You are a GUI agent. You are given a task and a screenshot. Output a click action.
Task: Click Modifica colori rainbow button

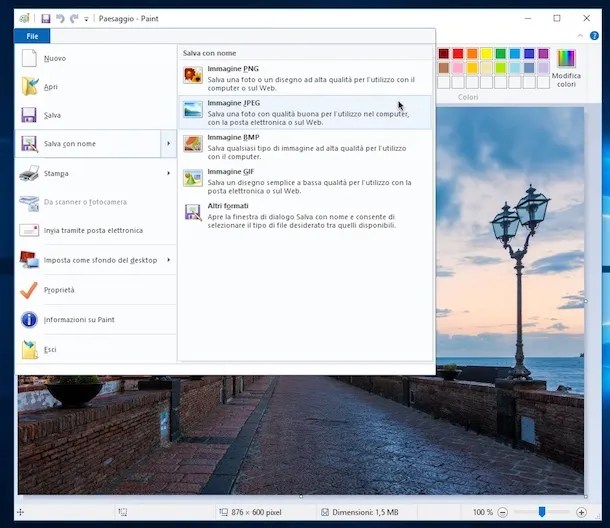(x=566, y=67)
